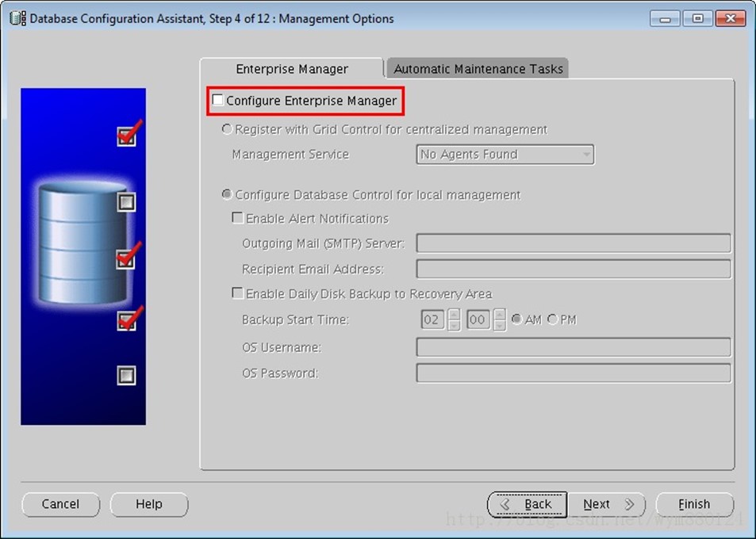The image size is (756, 539).
Task: Increase the backup hour with up arrow
Action: point(454,315)
